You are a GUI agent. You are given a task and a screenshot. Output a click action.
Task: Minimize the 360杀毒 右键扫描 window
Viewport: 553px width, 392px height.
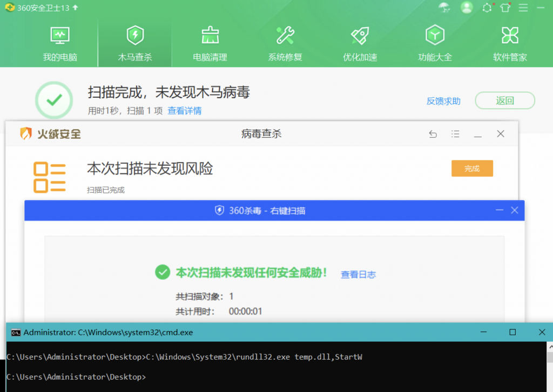(500, 210)
